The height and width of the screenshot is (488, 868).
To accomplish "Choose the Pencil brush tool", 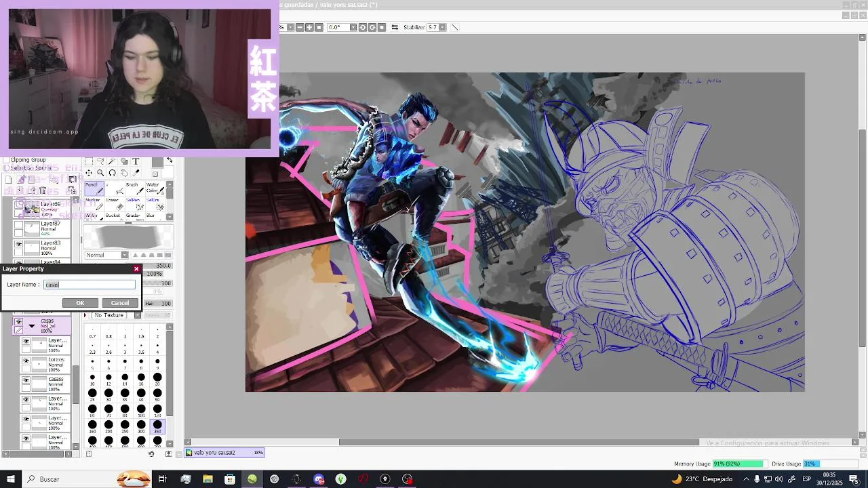I will click(94, 188).
